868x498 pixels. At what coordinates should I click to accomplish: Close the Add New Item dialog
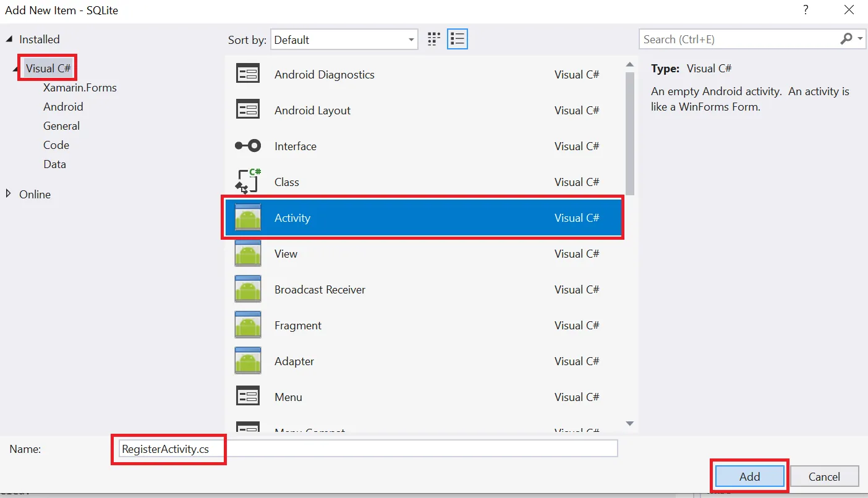849,10
